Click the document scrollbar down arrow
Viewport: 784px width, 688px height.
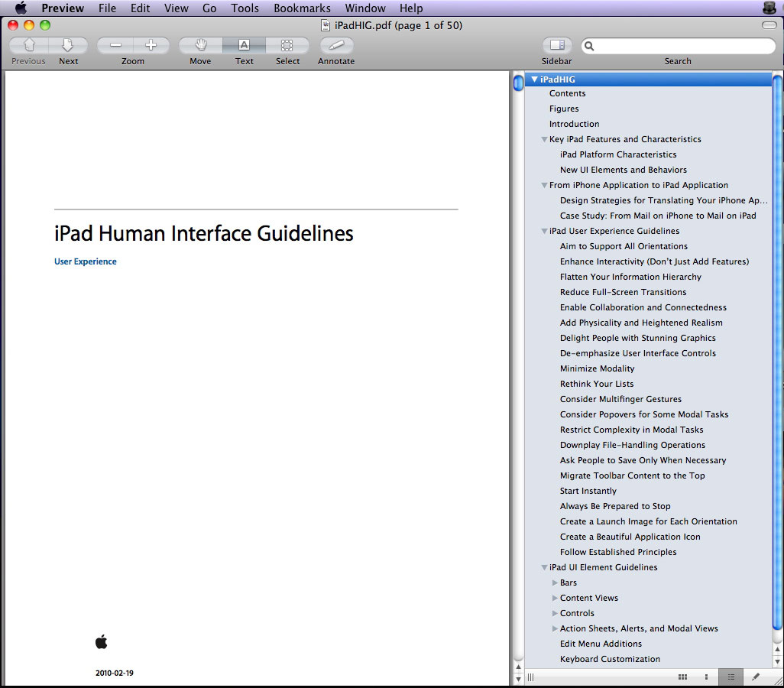coord(518,679)
